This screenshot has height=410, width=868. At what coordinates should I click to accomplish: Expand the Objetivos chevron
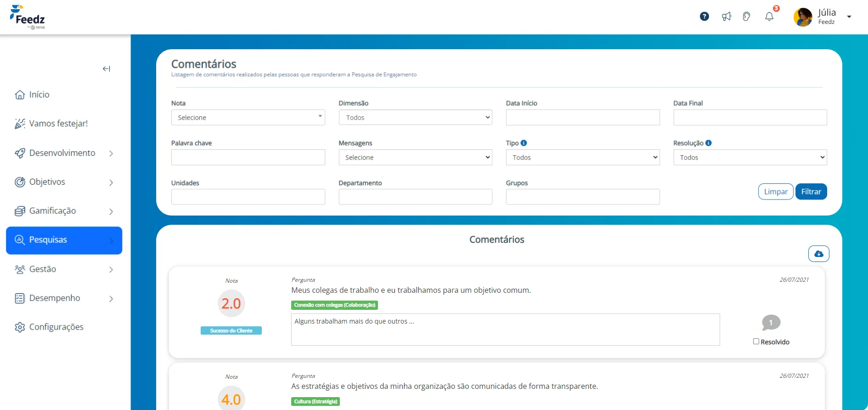point(111,183)
